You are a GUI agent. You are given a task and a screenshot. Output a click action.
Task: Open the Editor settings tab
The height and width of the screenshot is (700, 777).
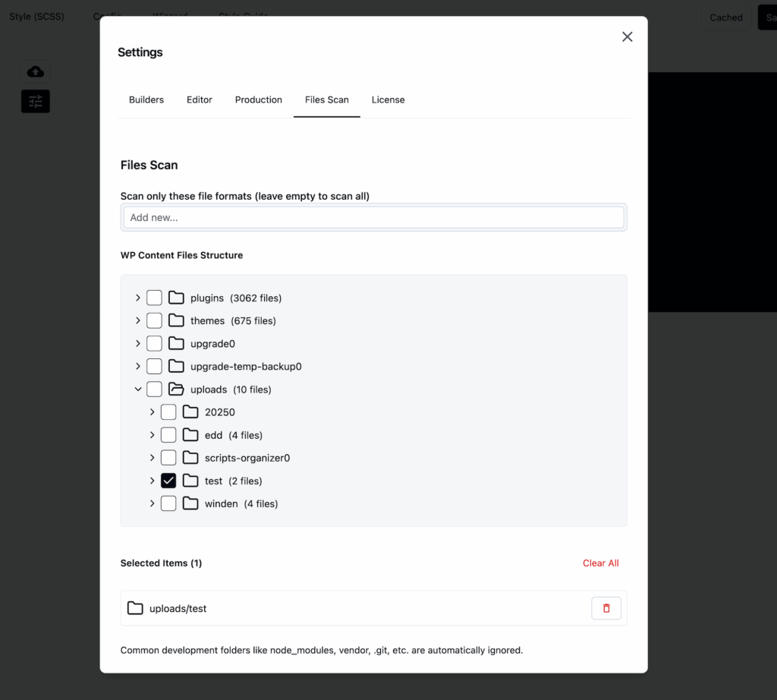tap(199, 99)
